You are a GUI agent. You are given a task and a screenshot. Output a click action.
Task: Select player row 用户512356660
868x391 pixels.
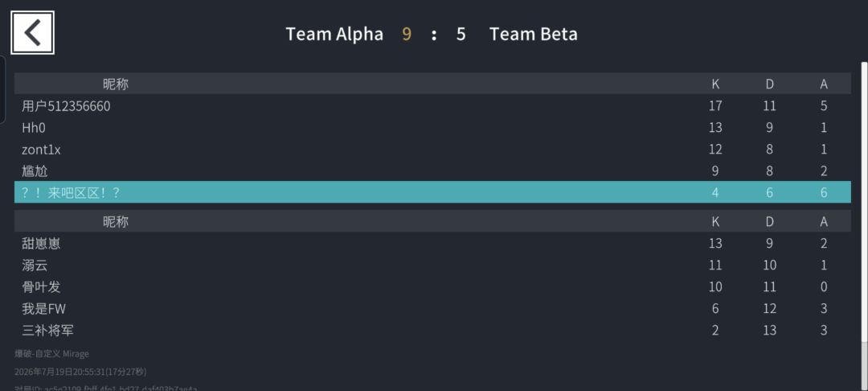432,105
